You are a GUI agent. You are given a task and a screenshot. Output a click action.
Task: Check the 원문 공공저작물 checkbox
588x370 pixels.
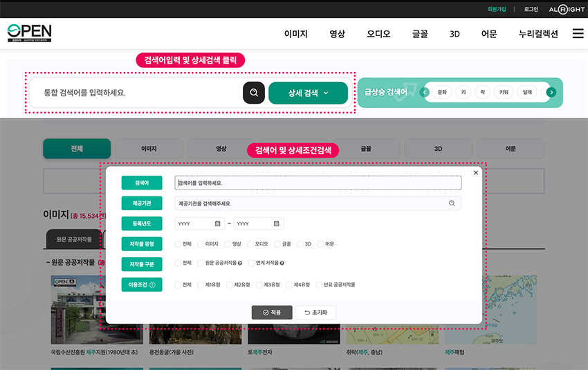tap(201, 263)
